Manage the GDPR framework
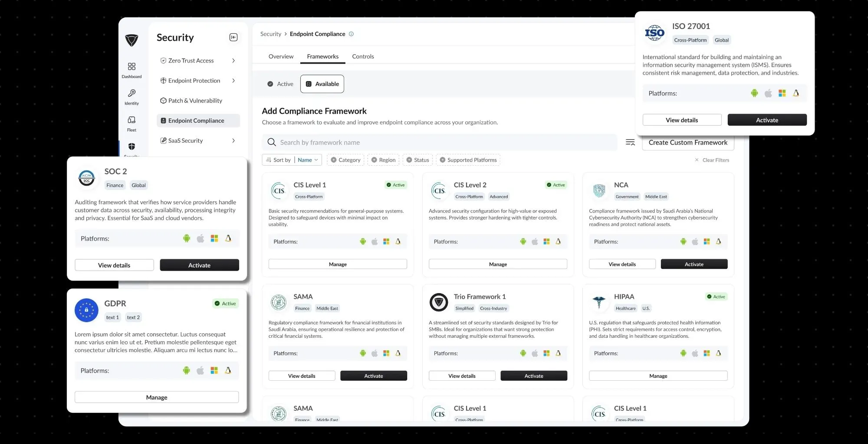Screen dimensions: 868x444 point(157,397)
